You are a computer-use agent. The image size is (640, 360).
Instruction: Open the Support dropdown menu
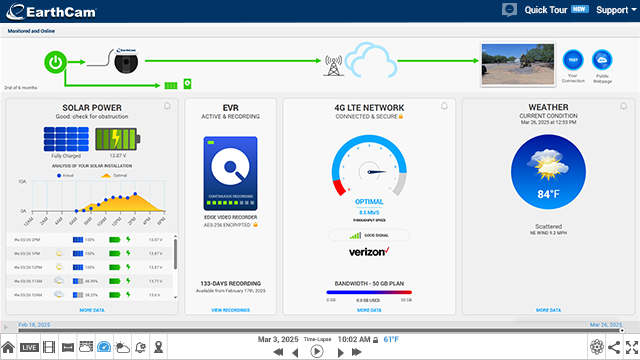[616, 10]
